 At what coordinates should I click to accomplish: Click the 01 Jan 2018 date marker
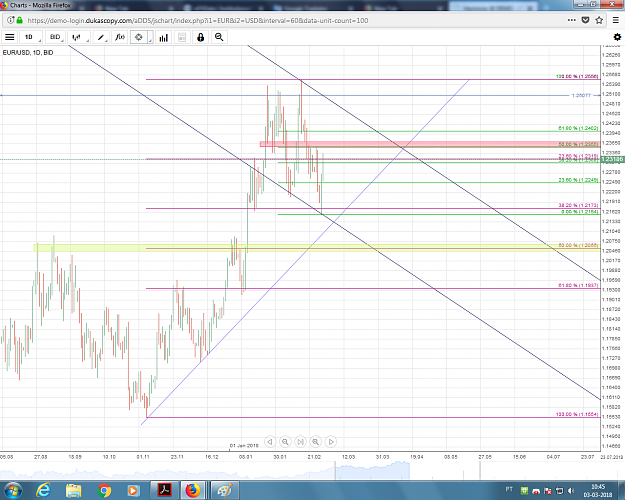click(244, 445)
